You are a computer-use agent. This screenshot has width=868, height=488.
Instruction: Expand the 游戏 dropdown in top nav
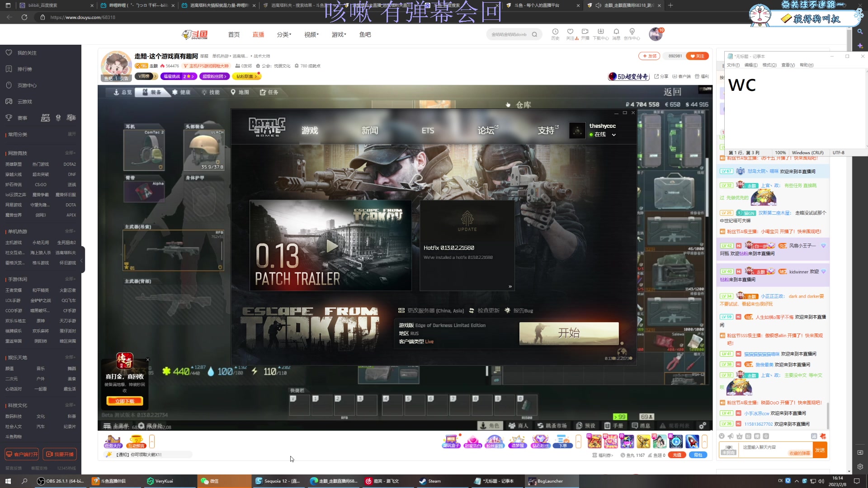(339, 34)
